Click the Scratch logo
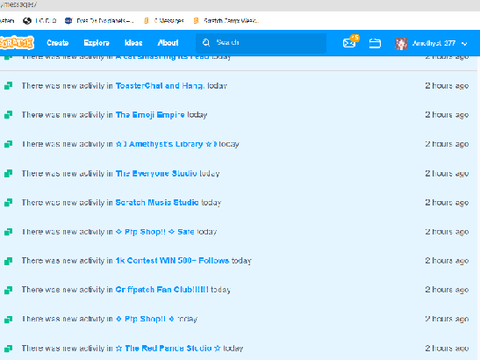Screen dimensions: 480x360 pos(17,43)
